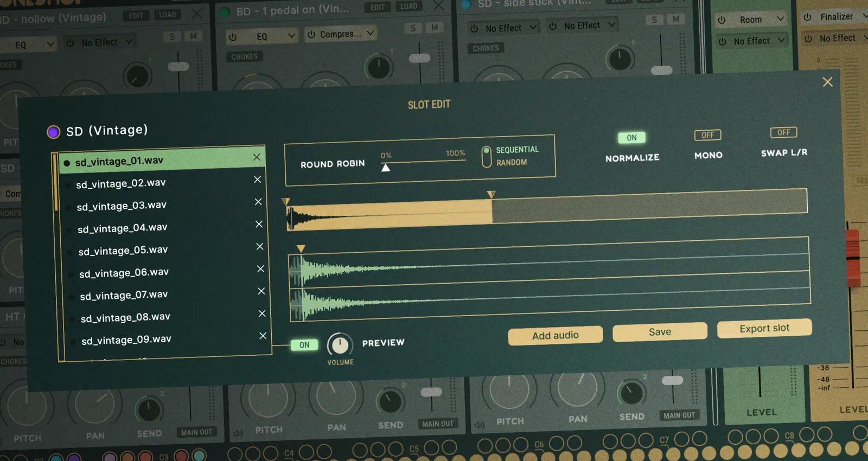Select sd_vintage_05.wav in the sample list

click(x=123, y=251)
